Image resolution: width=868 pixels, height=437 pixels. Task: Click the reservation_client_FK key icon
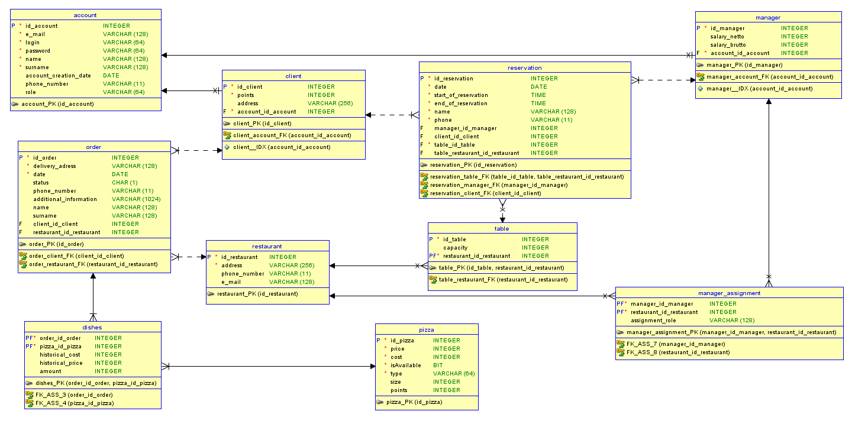tap(424, 193)
